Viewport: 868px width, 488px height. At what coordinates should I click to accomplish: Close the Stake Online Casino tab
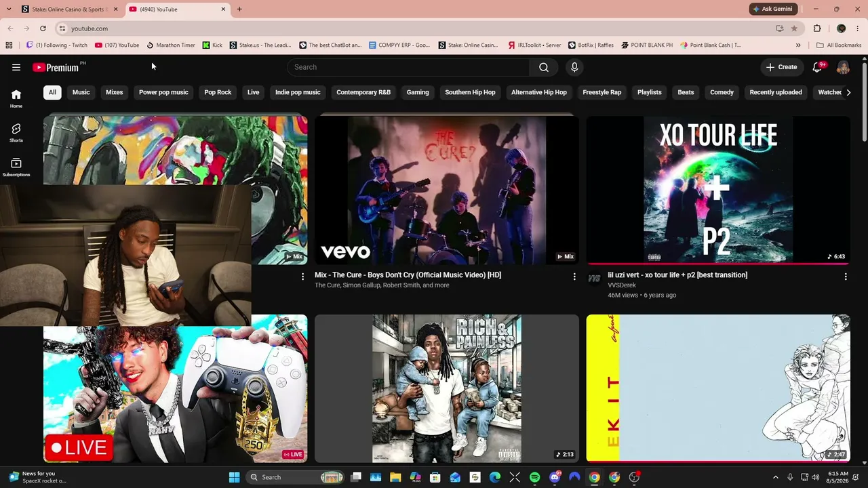pyautogui.click(x=116, y=9)
